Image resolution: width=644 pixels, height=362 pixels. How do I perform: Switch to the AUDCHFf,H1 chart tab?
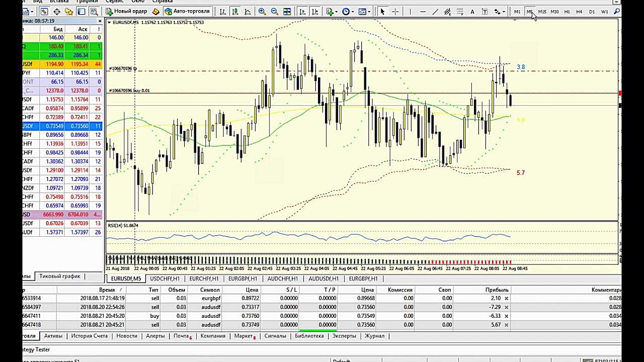(x=282, y=279)
